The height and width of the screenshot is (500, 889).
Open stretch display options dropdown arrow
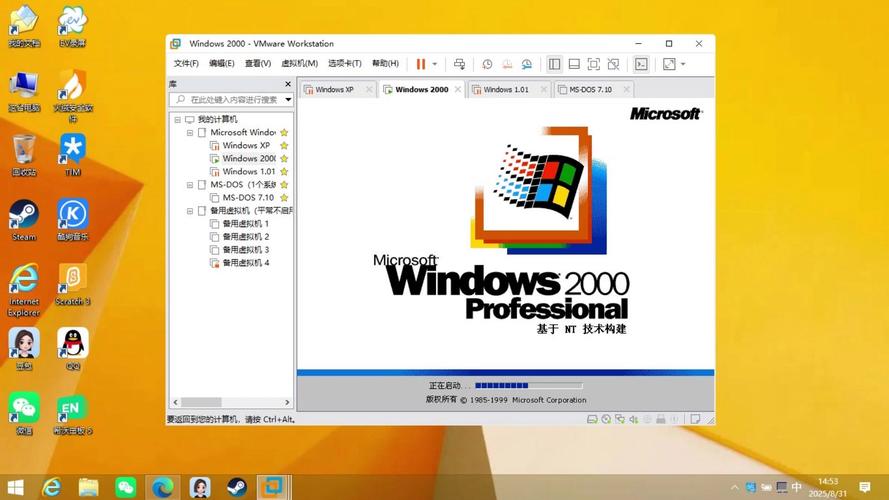coord(683,64)
